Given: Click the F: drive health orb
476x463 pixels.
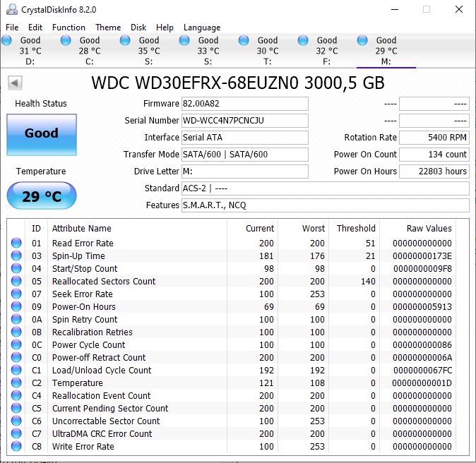Looking at the screenshot, I should pos(304,41).
